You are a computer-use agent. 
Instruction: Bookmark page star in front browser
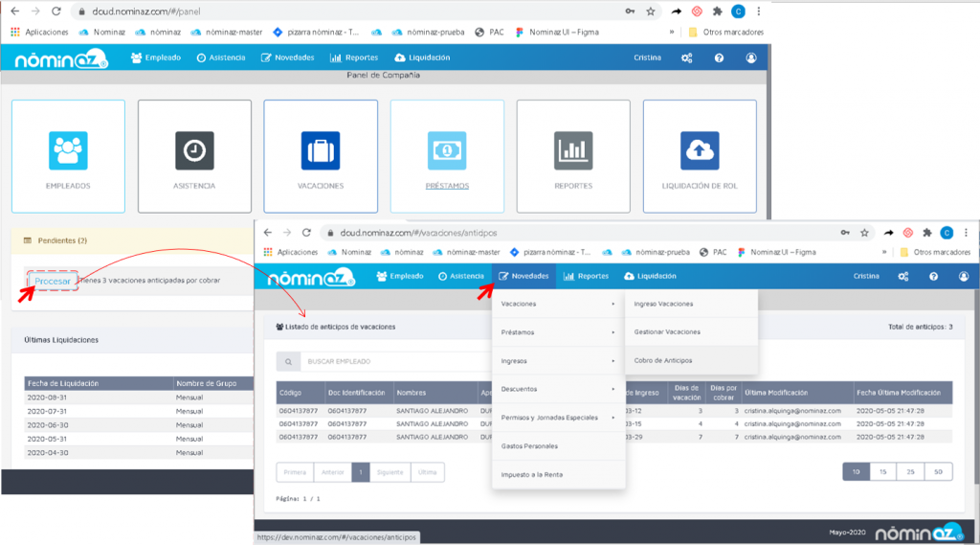click(x=864, y=232)
